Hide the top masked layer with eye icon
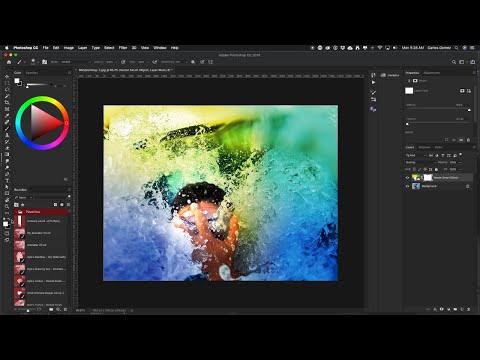This screenshot has width=480, height=360. point(407,178)
